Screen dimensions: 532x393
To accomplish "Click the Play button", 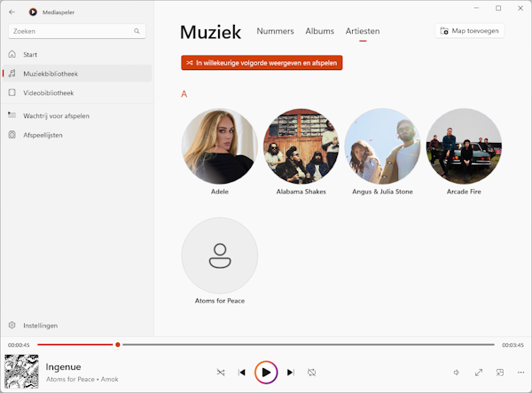I will click(x=266, y=373).
